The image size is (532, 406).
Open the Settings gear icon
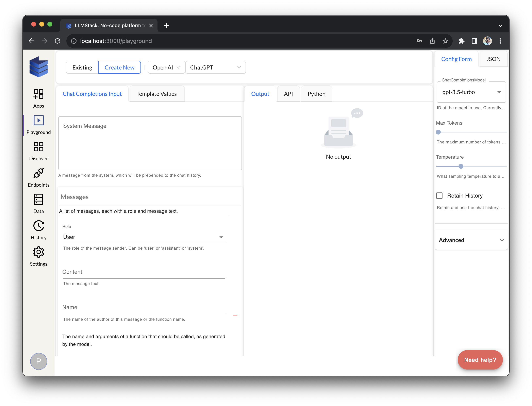point(38,252)
